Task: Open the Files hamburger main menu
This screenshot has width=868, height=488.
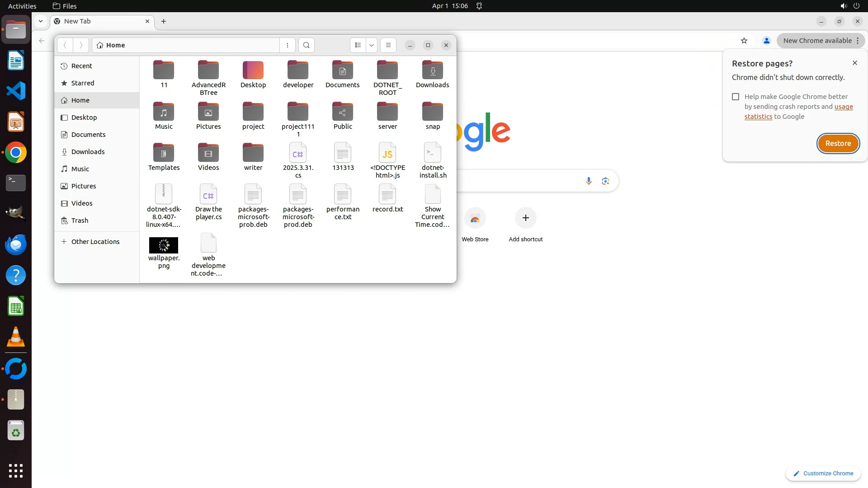Action: coord(388,45)
